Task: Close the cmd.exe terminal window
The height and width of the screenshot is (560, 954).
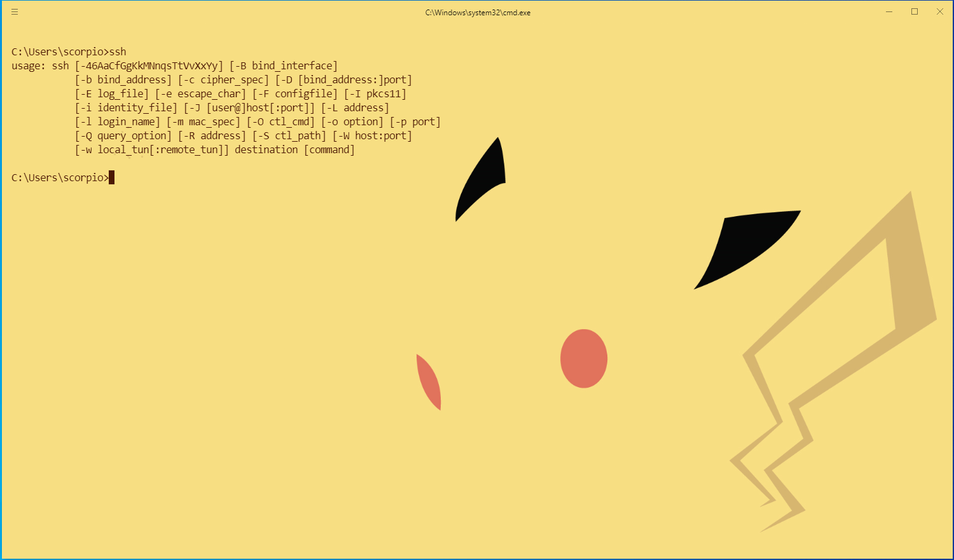Action: (940, 12)
